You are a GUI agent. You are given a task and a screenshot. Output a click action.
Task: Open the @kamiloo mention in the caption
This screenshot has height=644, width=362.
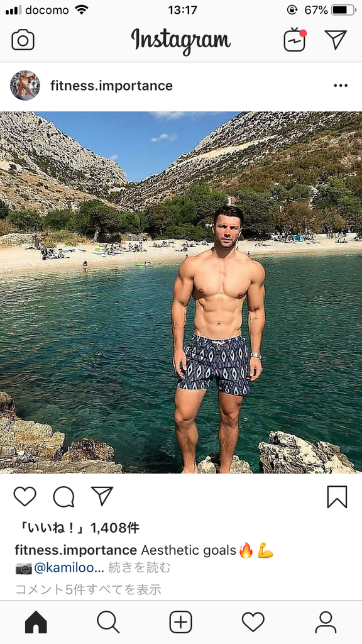(x=69, y=568)
